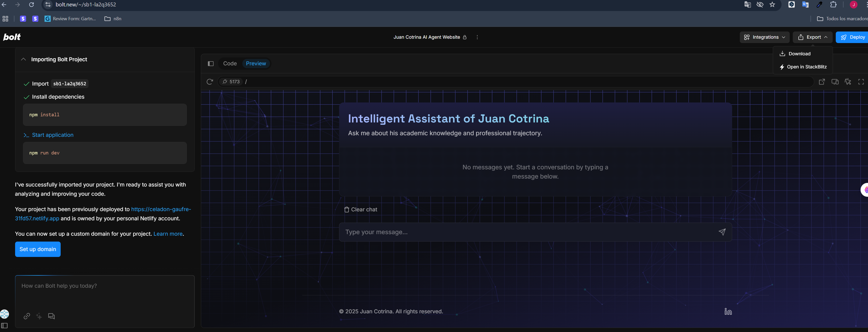Open the Integrations dropdown

coord(764,37)
